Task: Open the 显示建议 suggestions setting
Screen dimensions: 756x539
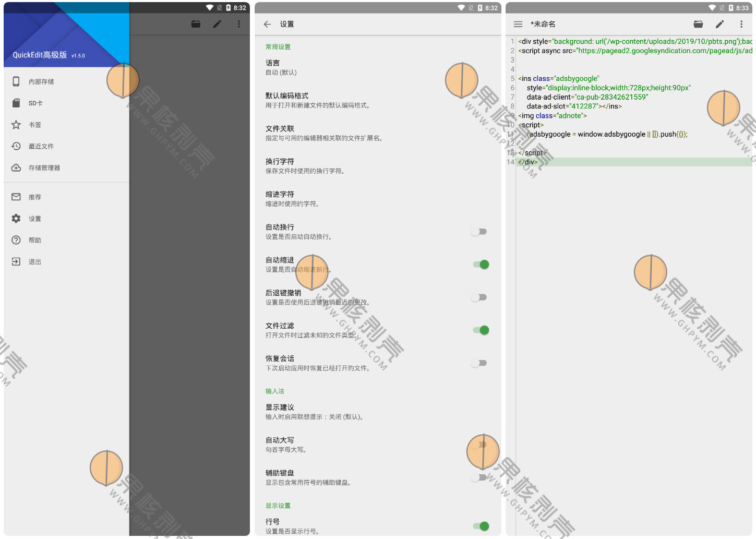Action: 378,412
